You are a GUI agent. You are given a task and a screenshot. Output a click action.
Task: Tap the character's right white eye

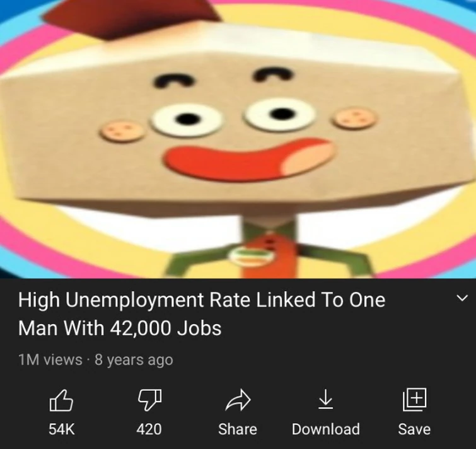[279, 114]
